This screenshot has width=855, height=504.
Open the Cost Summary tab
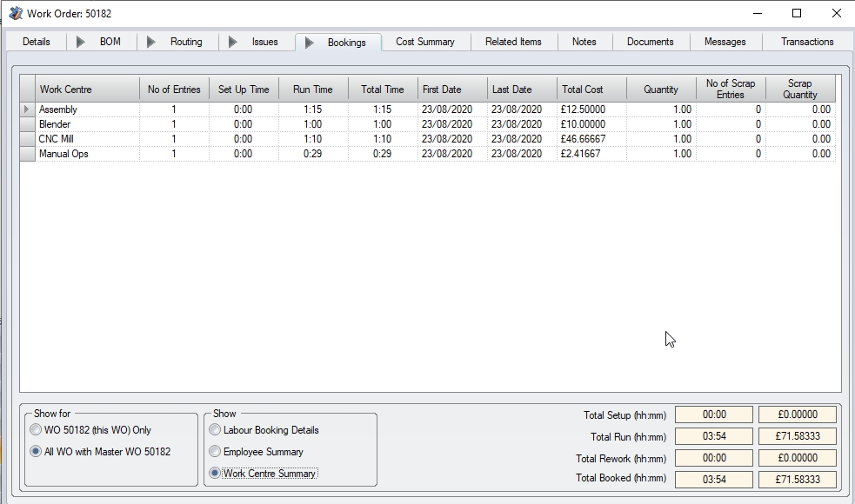click(424, 42)
